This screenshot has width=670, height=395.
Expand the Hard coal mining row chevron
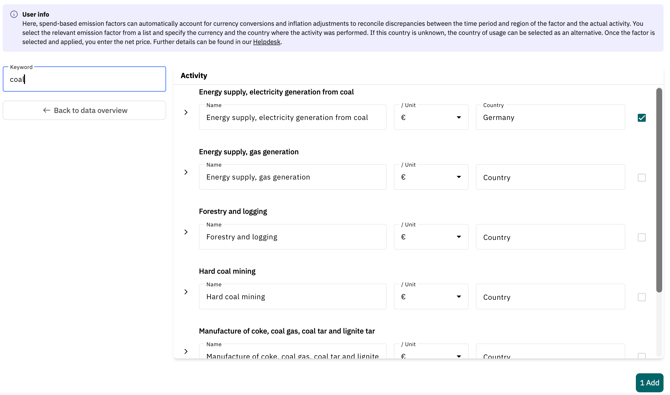[186, 292]
